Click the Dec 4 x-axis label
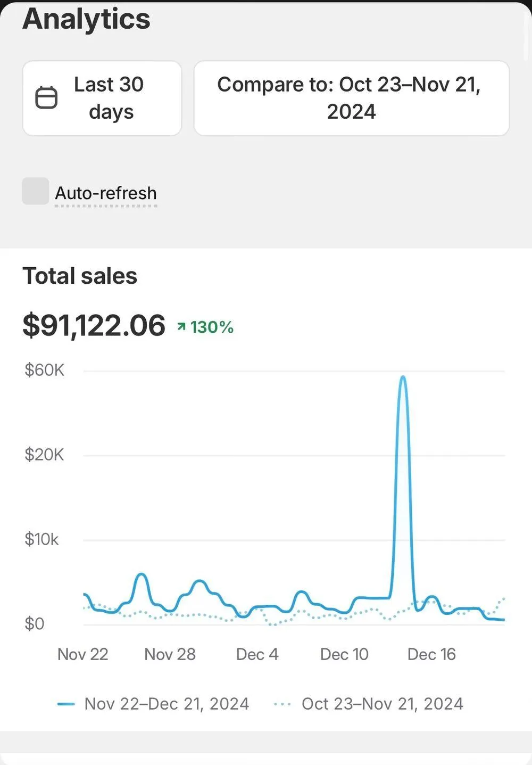The width and height of the screenshot is (532, 765). (x=257, y=654)
